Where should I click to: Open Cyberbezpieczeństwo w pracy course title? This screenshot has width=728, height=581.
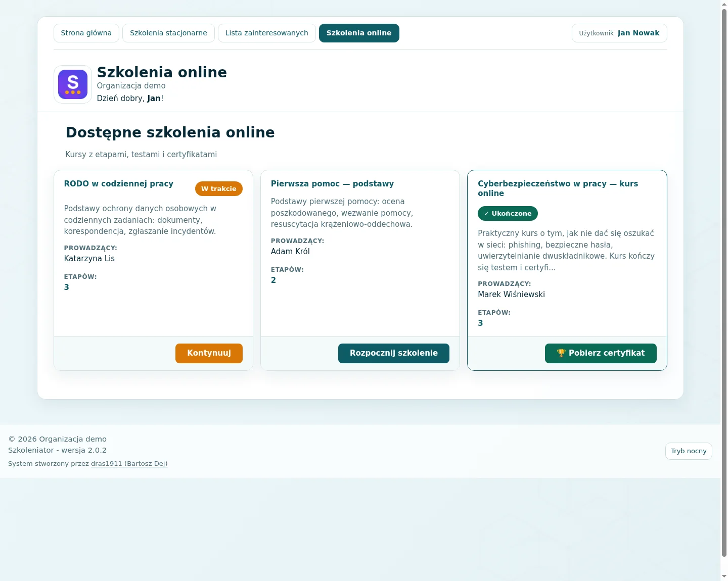[x=558, y=188]
